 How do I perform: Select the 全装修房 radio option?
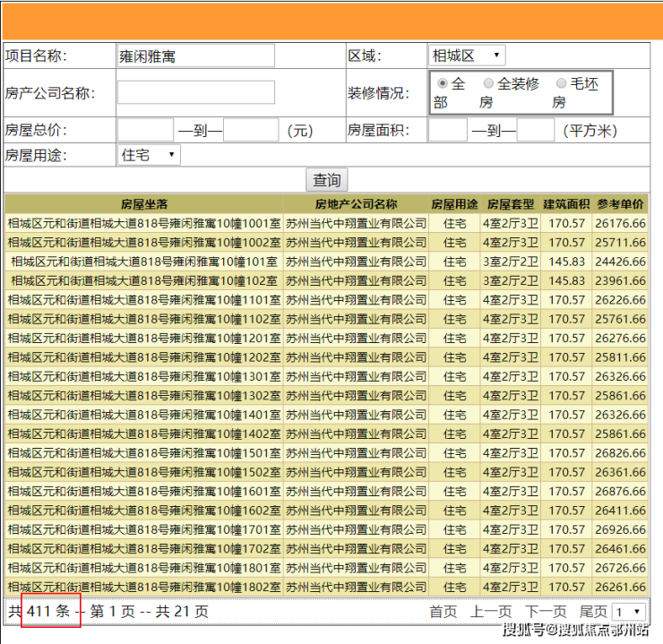click(x=488, y=83)
